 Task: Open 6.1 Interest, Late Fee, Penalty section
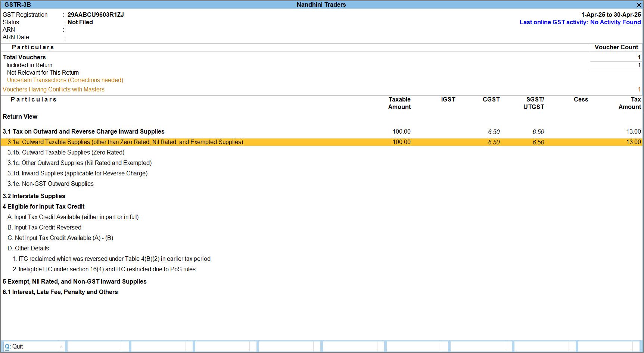[60, 292]
